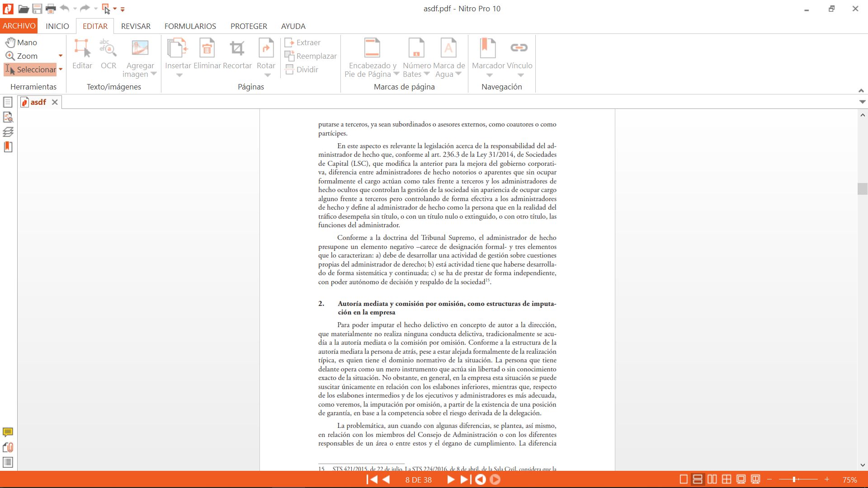Close the asdf document tab
The width and height of the screenshot is (868, 488).
click(55, 102)
